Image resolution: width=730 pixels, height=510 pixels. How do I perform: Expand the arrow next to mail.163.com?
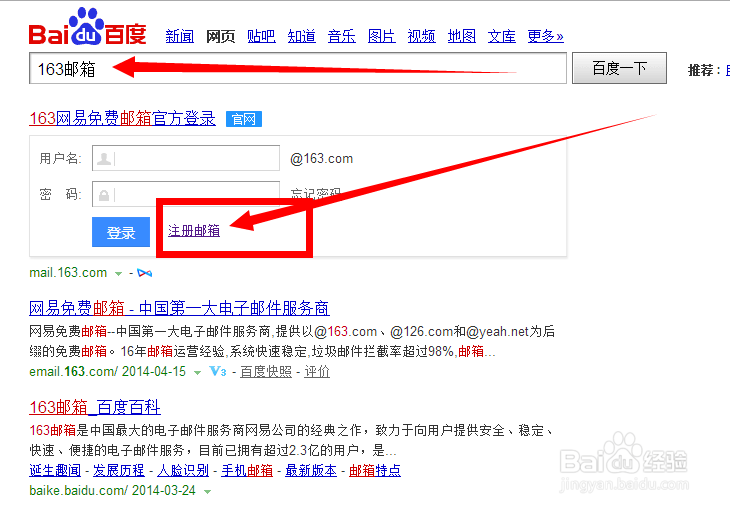pos(118,273)
